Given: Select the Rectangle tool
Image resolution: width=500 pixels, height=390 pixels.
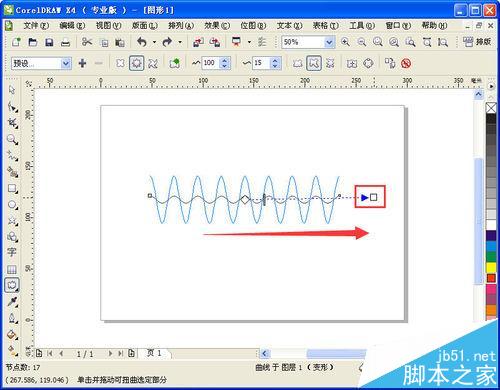Looking at the screenshot, I should (12, 189).
